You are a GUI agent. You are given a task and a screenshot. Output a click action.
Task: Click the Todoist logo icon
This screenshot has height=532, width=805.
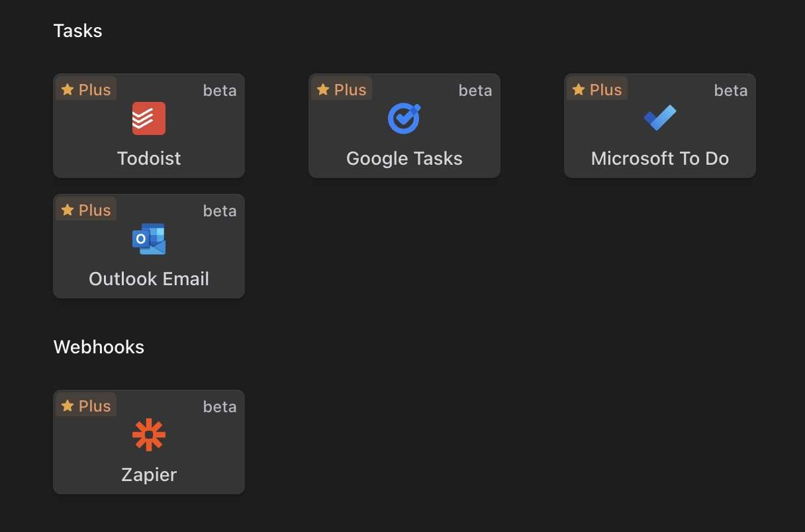(149, 118)
